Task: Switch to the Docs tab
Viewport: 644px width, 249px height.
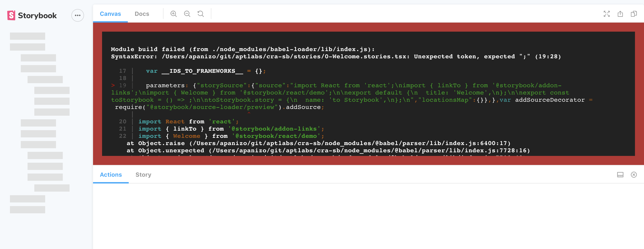Action: point(142,14)
